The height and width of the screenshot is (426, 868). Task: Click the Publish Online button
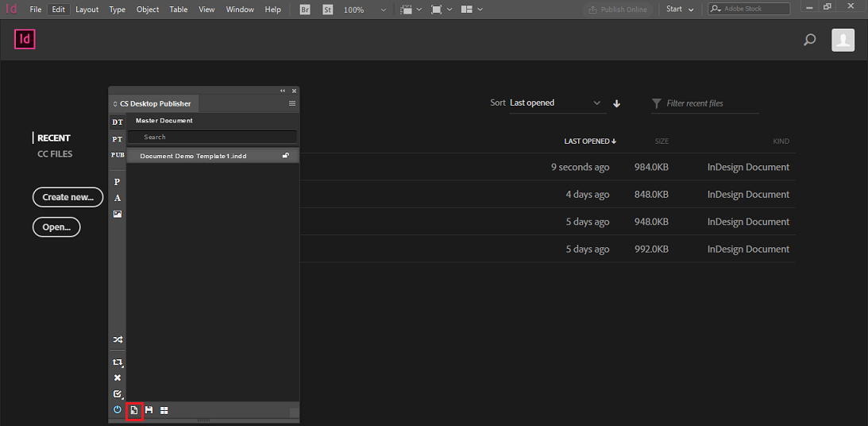tap(617, 10)
